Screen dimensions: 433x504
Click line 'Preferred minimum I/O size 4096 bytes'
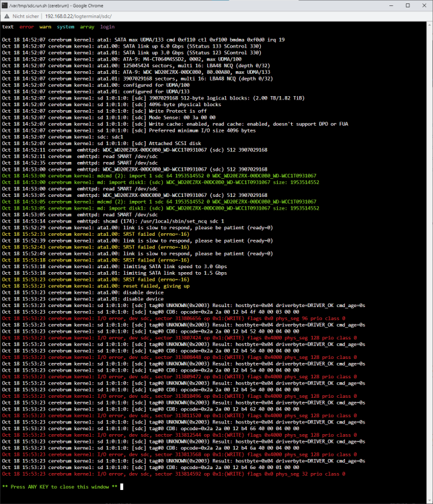click(128, 130)
